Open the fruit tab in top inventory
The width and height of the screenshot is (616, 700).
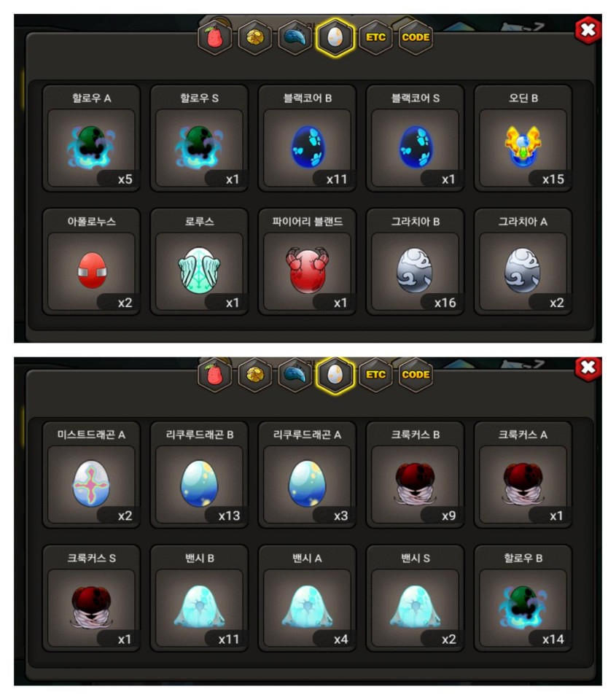pos(215,37)
